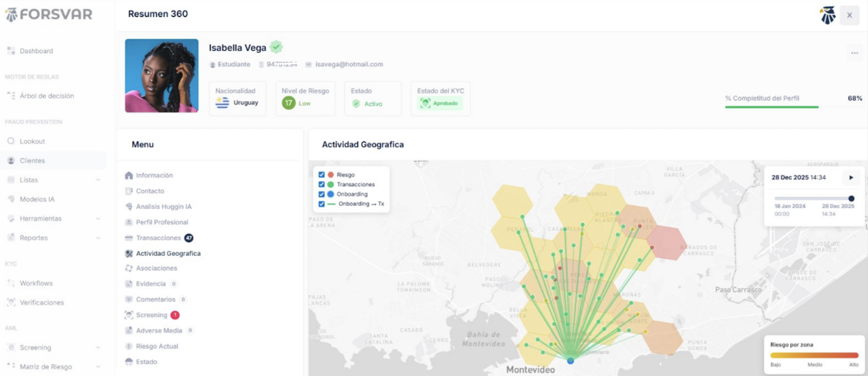Open the Lookout search icon
Viewport: 868px width, 376px height.
click(x=11, y=141)
